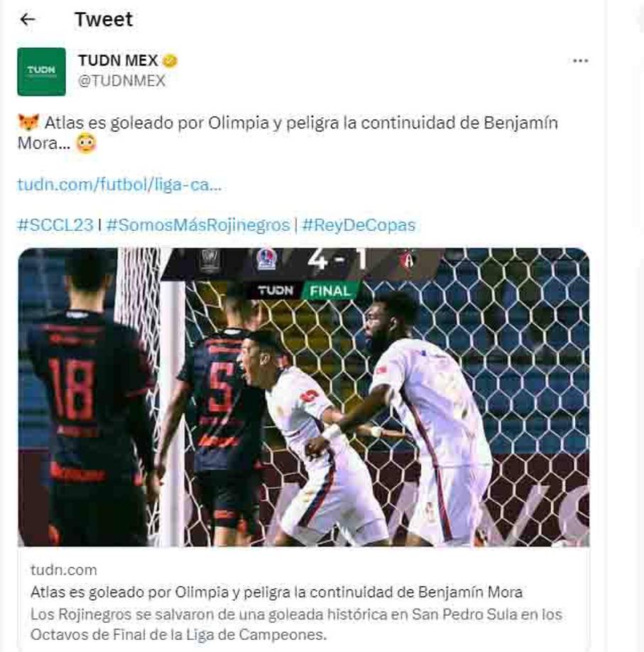The image size is (644, 652).
Task: Click the Atlas crest in the scoreboard
Action: pyautogui.click(x=408, y=261)
